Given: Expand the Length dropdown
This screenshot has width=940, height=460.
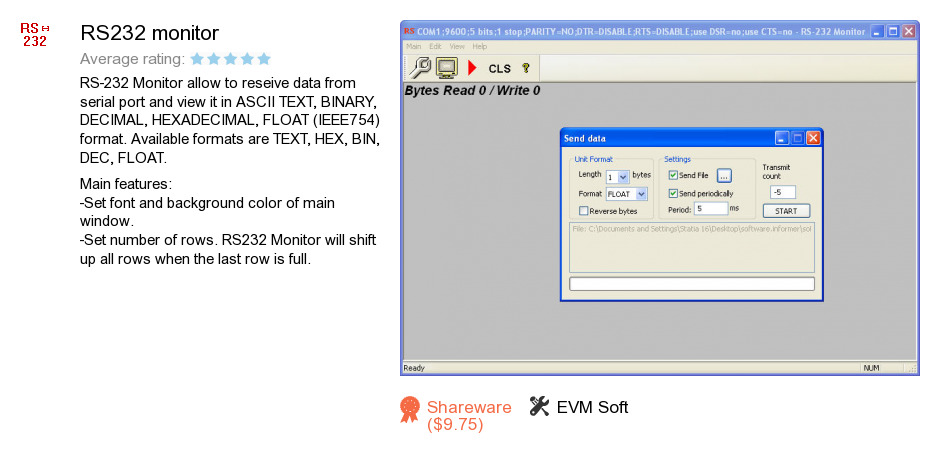Looking at the screenshot, I should point(623,176).
